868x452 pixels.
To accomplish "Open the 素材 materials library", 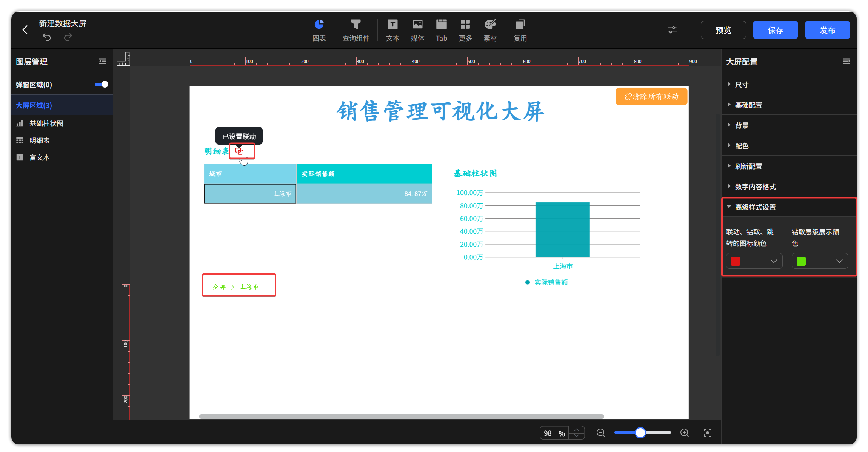I will coord(490,30).
